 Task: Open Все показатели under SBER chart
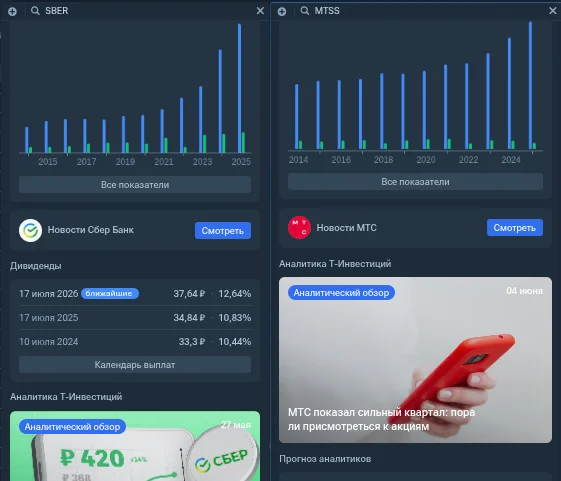click(135, 185)
